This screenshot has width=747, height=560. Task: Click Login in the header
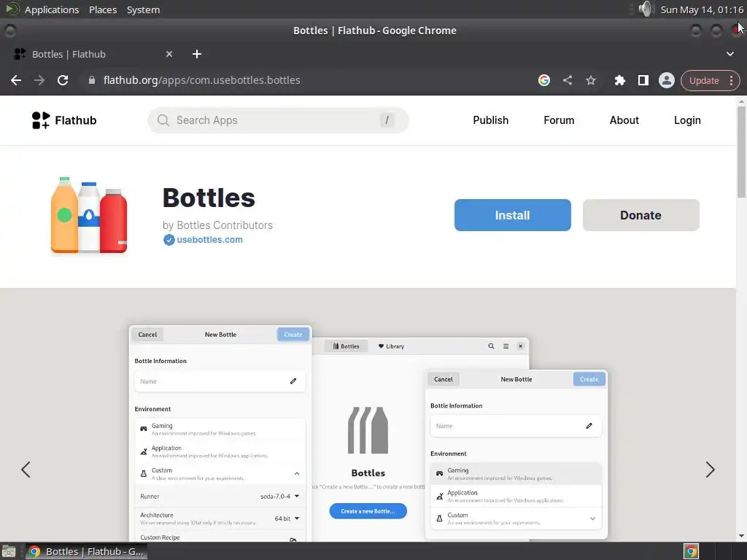(x=687, y=120)
